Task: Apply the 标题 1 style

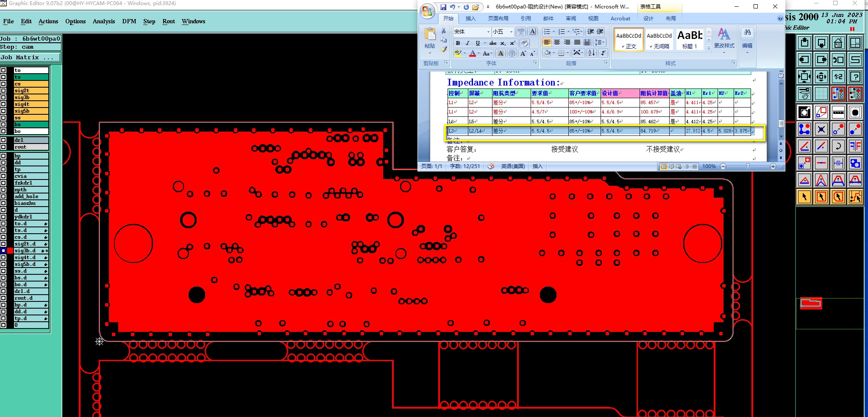Action: click(690, 39)
